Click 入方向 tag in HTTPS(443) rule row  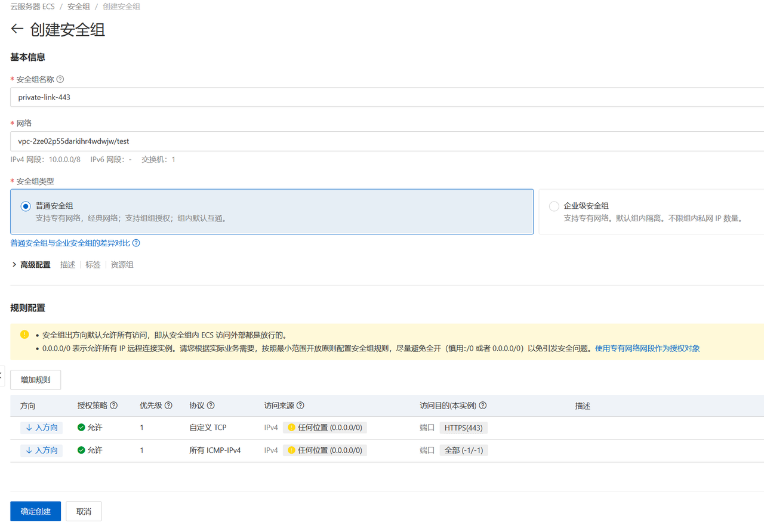coord(41,428)
